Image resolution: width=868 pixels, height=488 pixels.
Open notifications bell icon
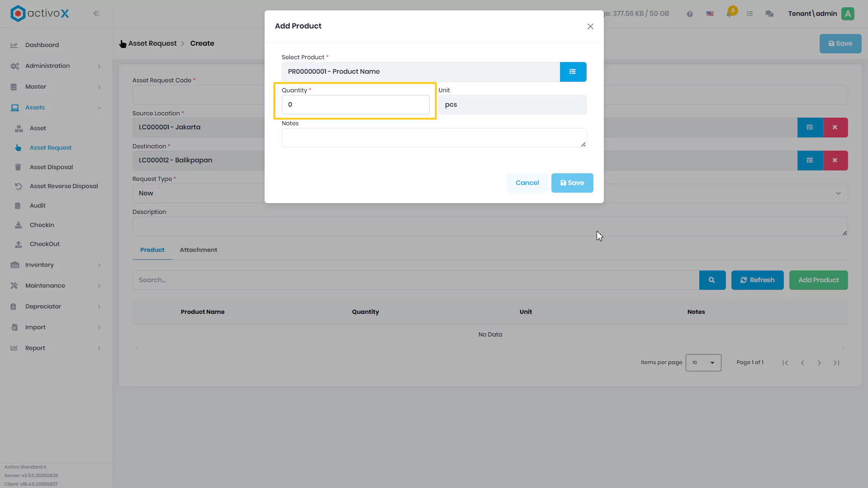tap(730, 13)
